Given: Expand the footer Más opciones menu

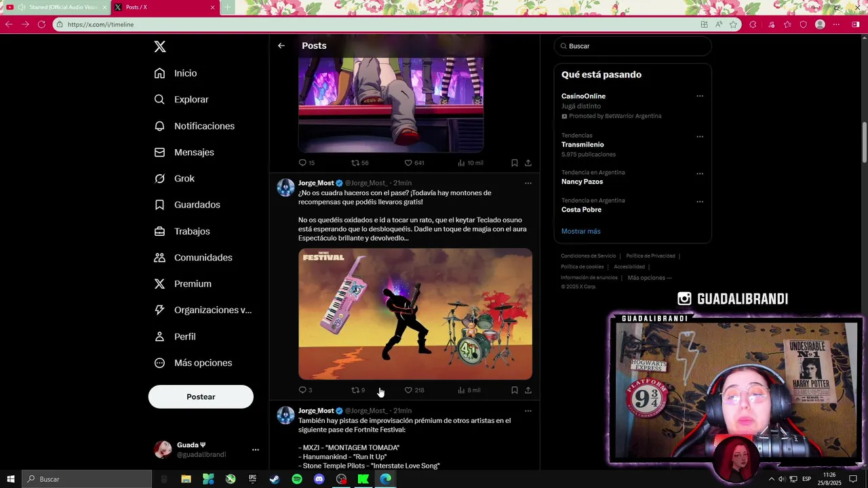Looking at the screenshot, I should tap(650, 278).
